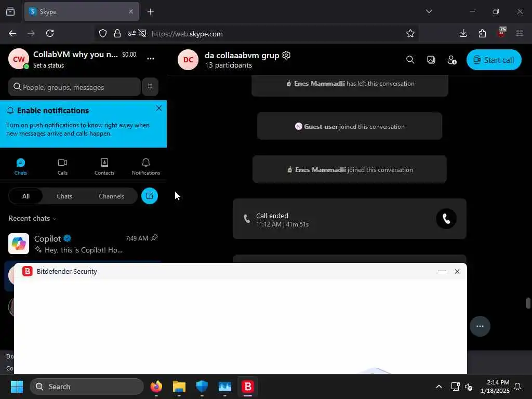Open the Notifications tab

146,167
